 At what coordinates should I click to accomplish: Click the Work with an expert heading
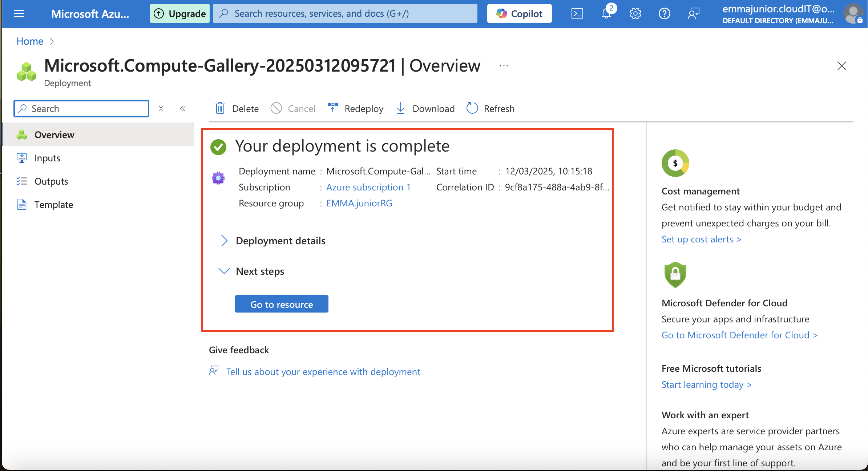coord(705,415)
